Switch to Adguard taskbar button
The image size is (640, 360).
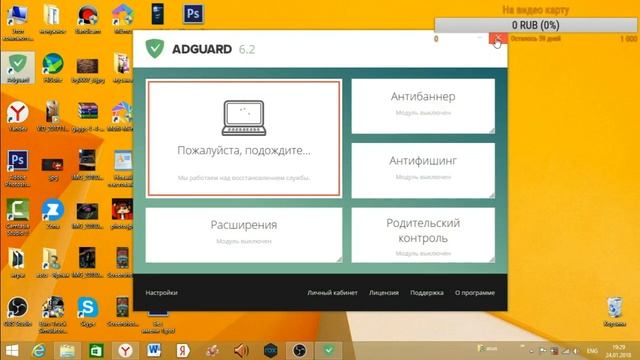click(329, 351)
